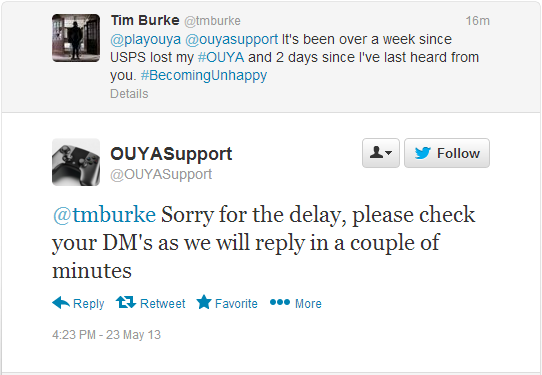Viewport: 542px width, 375px height.
Task: Click the OUYASupport display name
Action: pyautogui.click(x=171, y=154)
